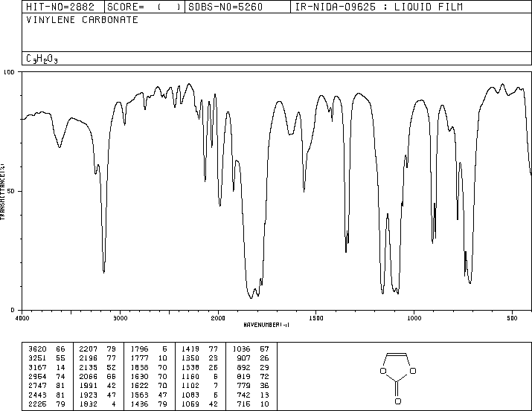The image size is (532, 411).
Task: Select the WAVENUMBER axis title
Action: point(266,325)
